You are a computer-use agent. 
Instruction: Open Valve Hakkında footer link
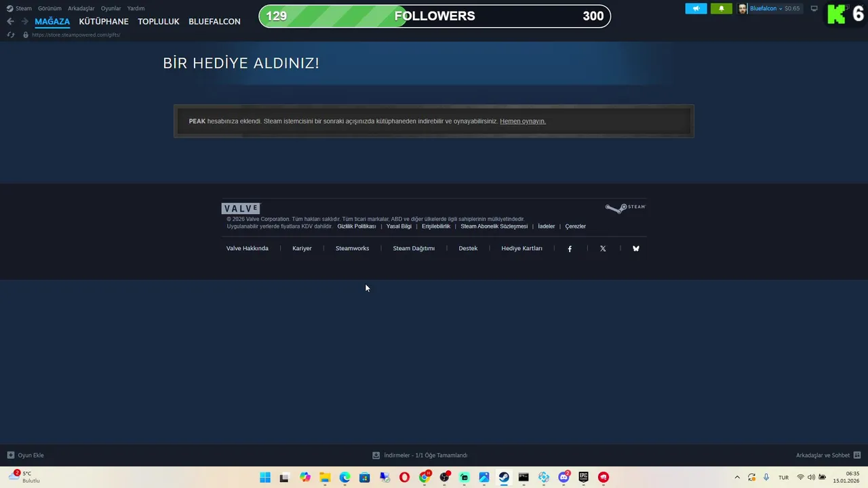point(248,249)
